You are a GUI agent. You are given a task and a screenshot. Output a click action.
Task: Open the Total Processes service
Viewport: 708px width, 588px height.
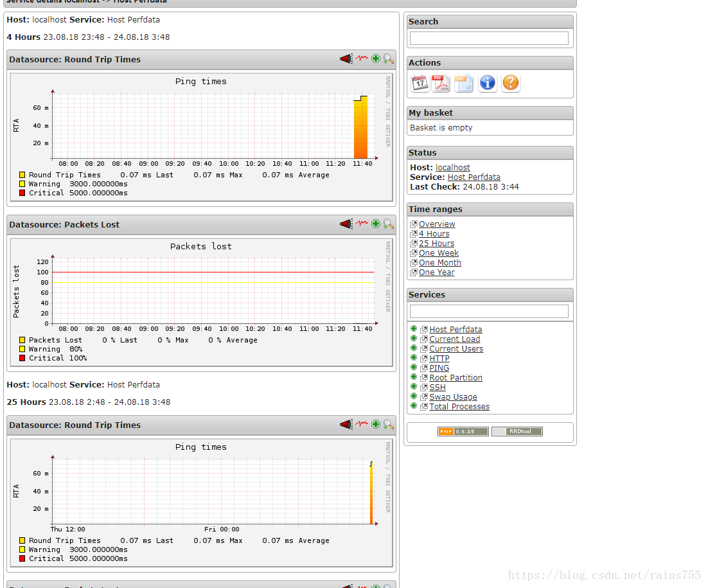(x=459, y=407)
